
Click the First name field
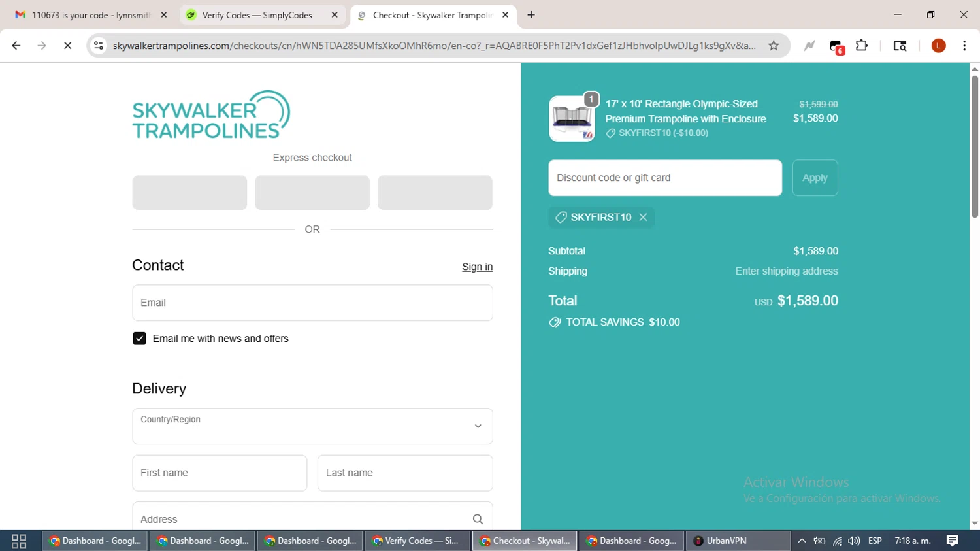[220, 473]
